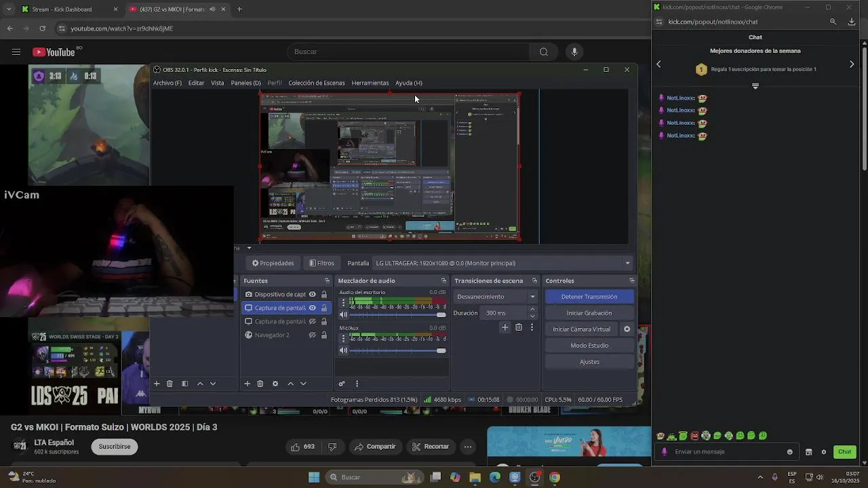868x488 pixels.
Task: Open File Explorer from taskbar
Action: click(475, 477)
